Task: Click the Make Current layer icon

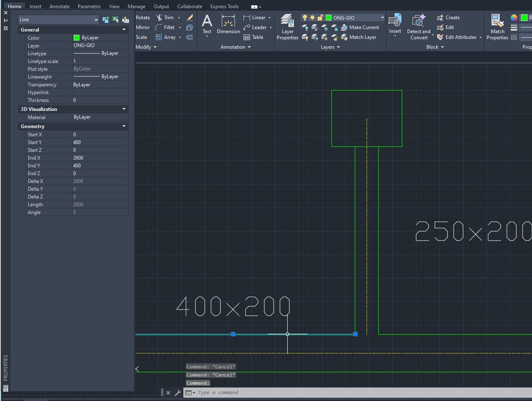Action: coord(344,27)
